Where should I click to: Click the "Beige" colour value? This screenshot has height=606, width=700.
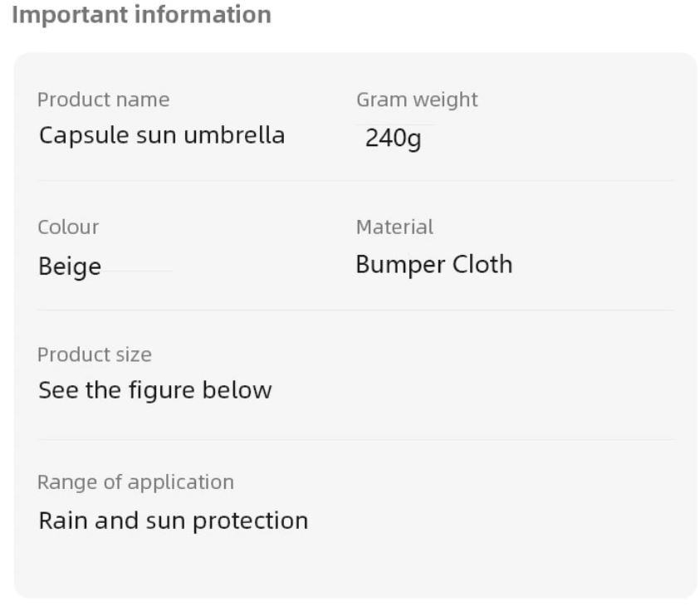[70, 266]
